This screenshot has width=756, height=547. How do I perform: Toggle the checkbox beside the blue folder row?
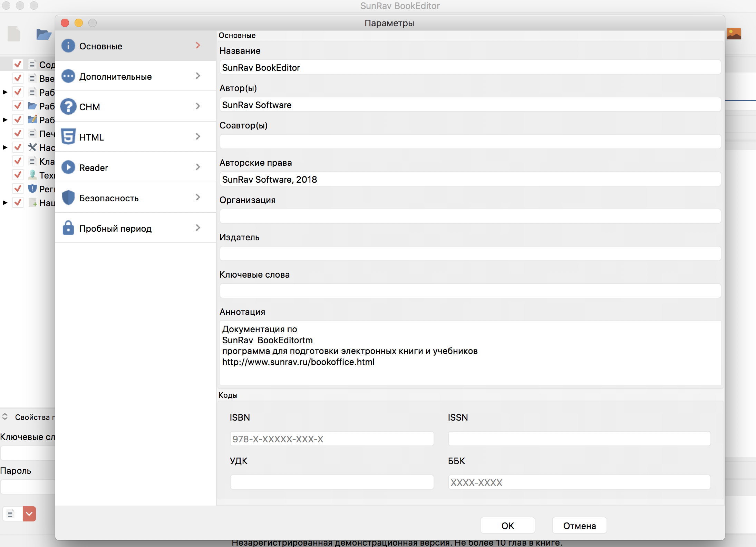(x=18, y=106)
